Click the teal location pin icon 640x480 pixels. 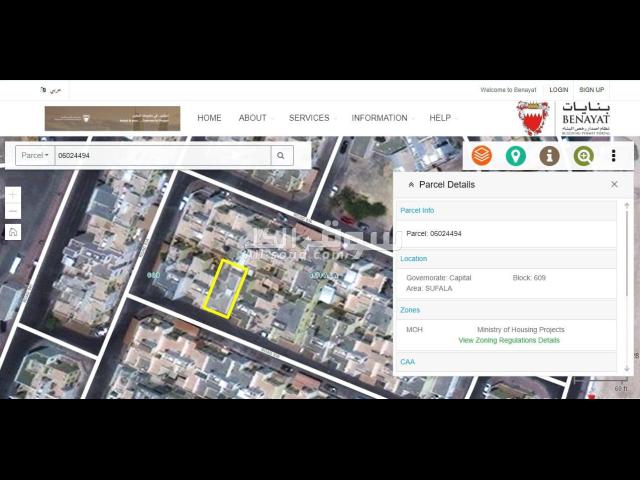(515, 156)
